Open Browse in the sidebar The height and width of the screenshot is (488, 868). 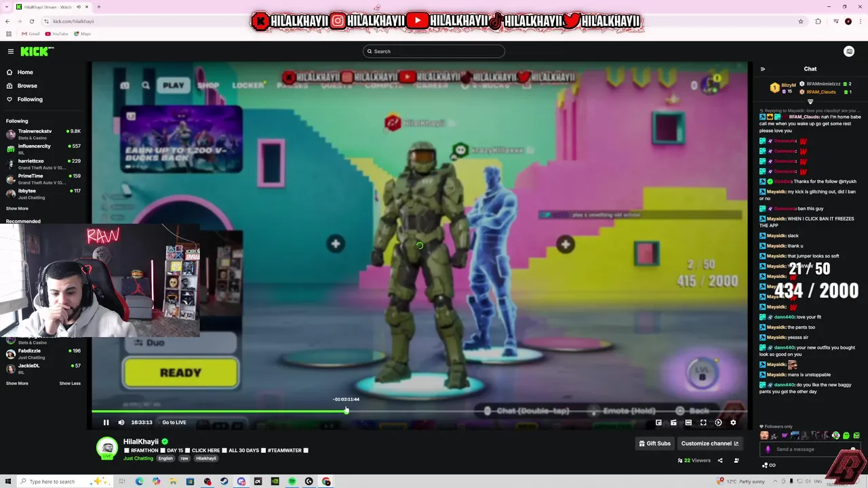[x=27, y=85]
